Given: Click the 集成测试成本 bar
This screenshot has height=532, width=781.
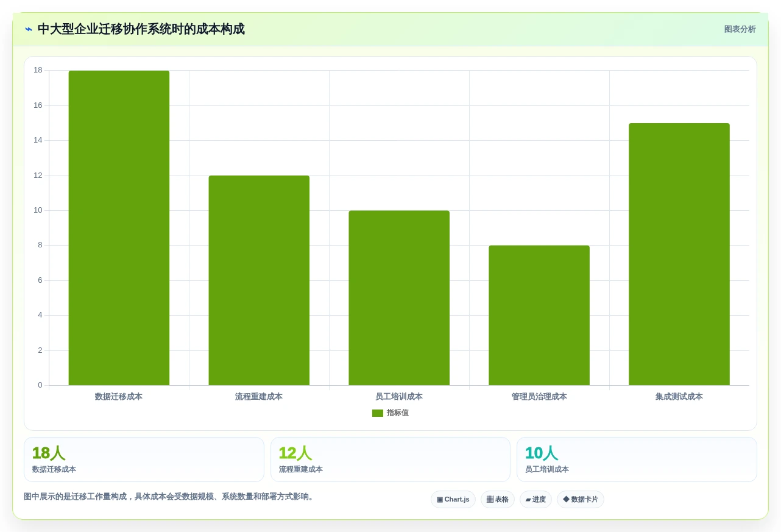Looking at the screenshot, I should point(679,254).
